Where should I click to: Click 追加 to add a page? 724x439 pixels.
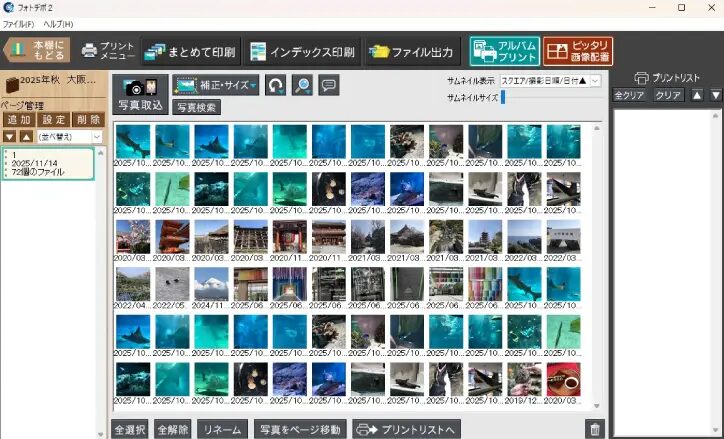coord(19,120)
